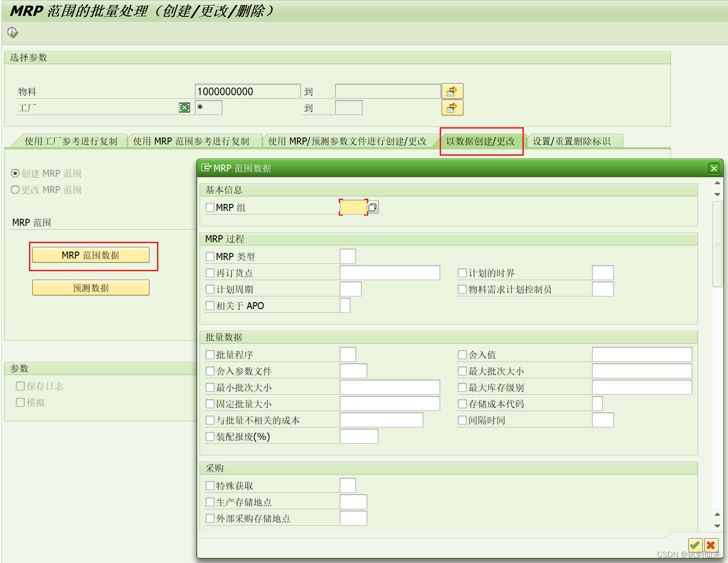Screen dimensions: 728x563
Task: Cancel the dialog with the red X icon
Action: tap(711, 545)
